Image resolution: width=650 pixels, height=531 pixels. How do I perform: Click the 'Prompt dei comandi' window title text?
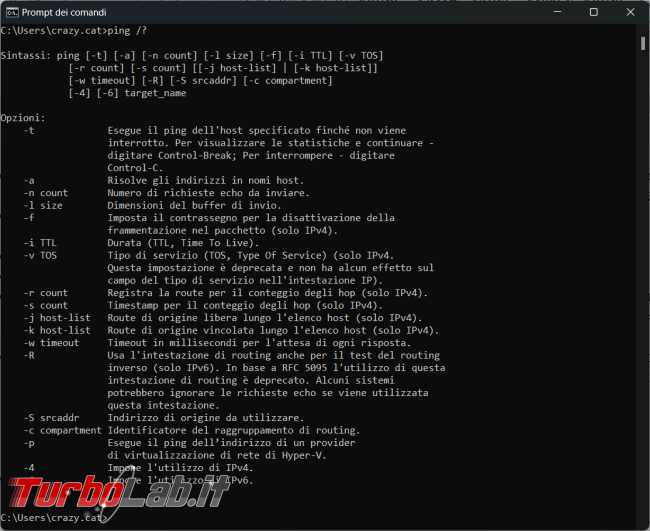pos(64,12)
